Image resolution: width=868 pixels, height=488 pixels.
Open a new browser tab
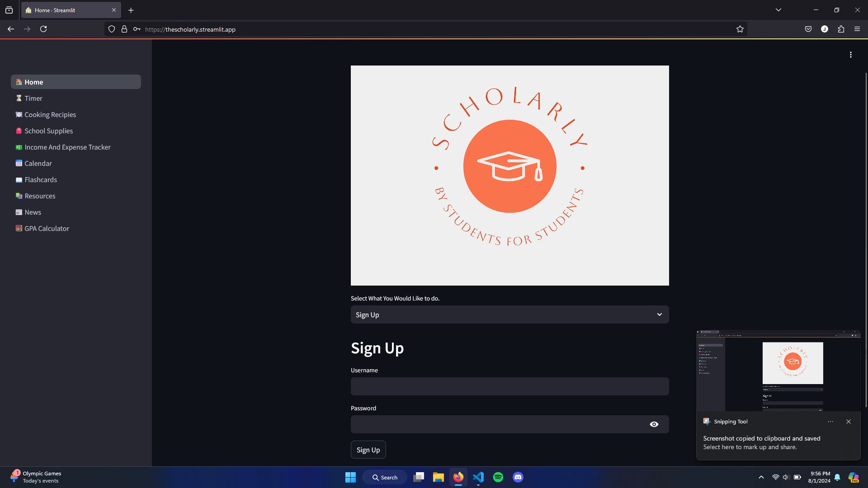pos(131,10)
